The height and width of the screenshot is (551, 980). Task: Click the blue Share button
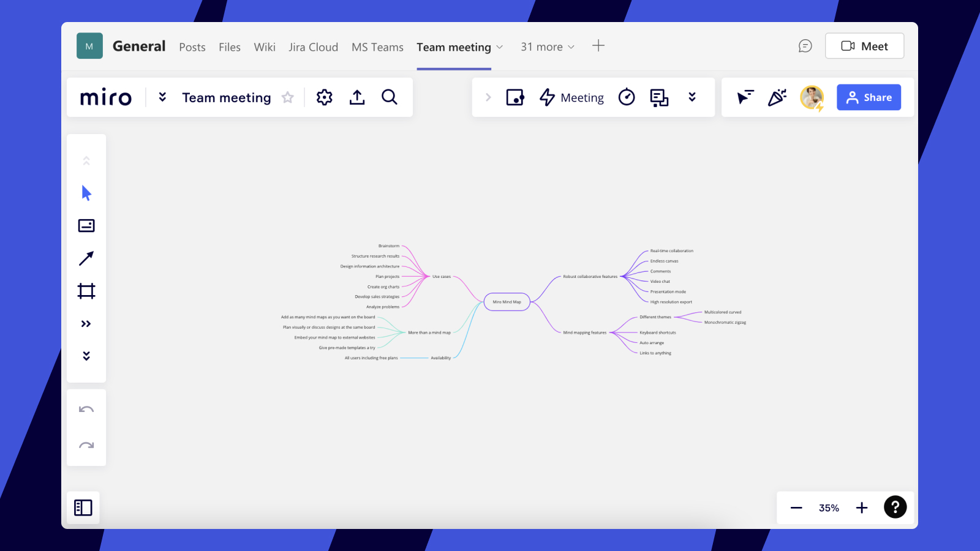pyautogui.click(x=869, y=97)
